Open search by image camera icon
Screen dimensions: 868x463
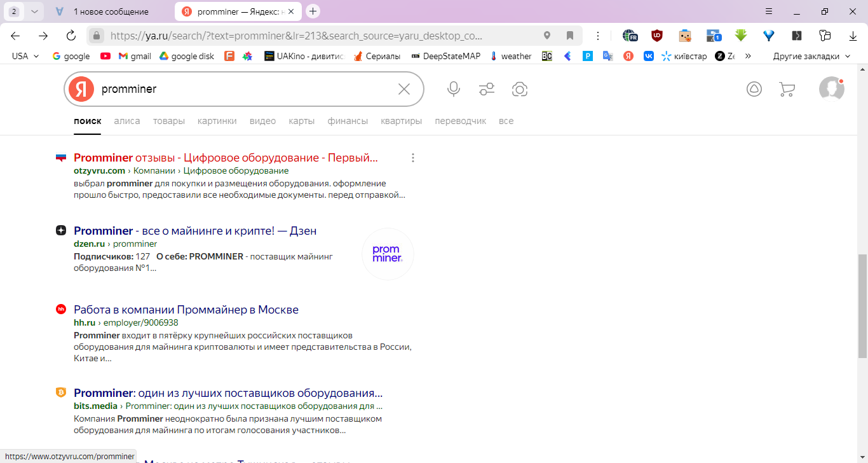tap(520, 89)
